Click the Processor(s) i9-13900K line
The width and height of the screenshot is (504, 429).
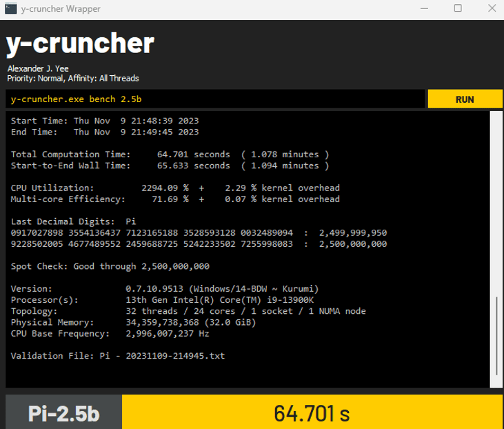point(162,300)
